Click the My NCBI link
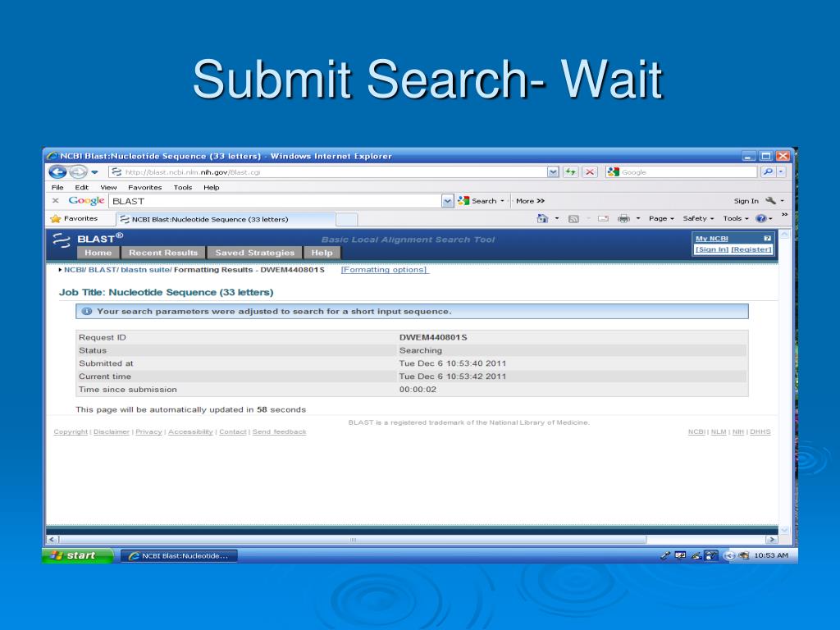 711,239
